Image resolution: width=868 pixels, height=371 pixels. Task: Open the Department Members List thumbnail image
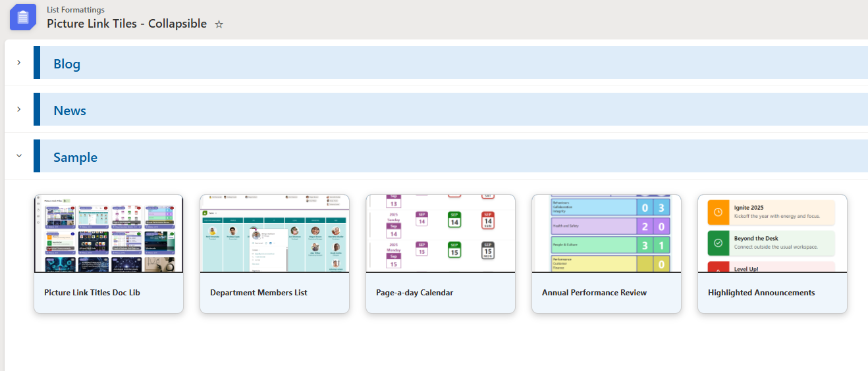click(x=275, y=234)
